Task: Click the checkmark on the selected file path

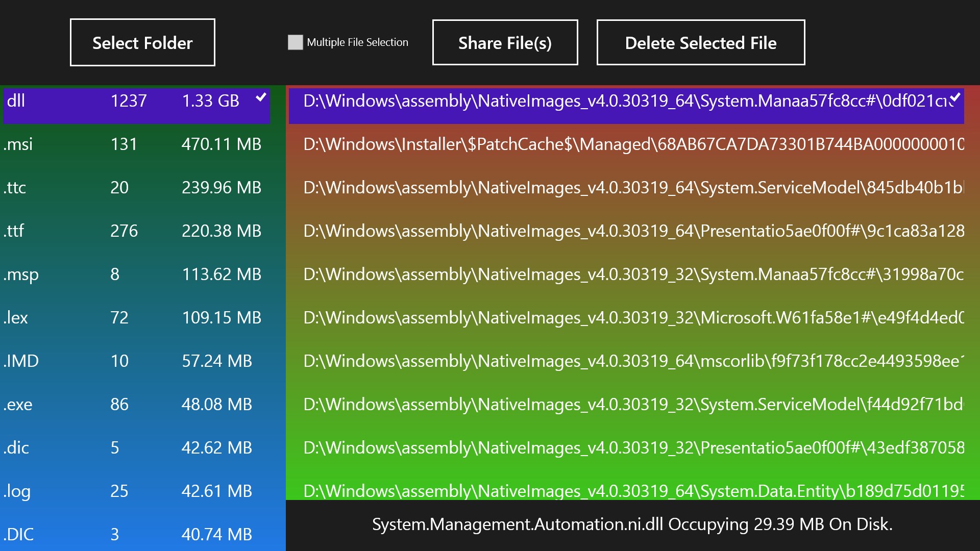Action: pyautogui.click(x=956, y=99)
